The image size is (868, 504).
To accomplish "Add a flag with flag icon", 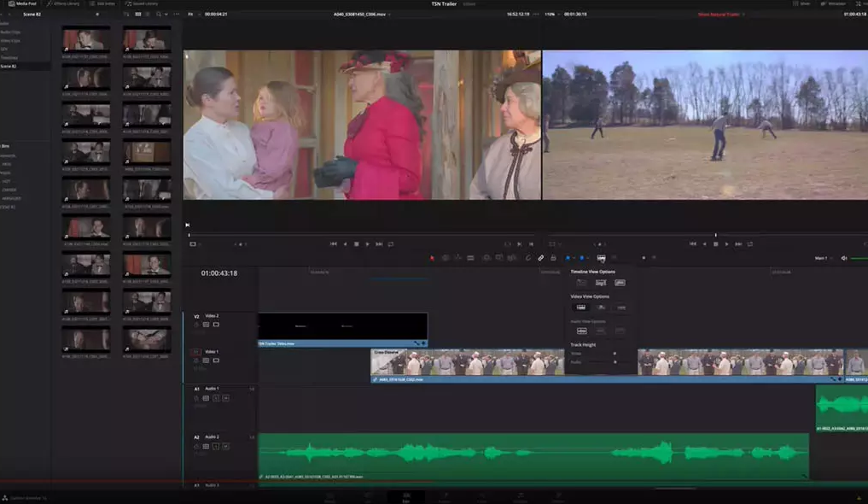I will pos(568,258).
